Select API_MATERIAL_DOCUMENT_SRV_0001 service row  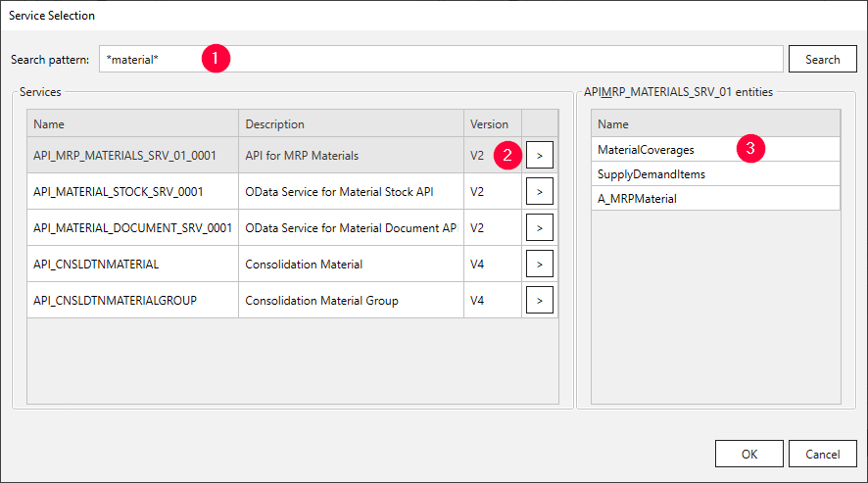pos(131,227)
